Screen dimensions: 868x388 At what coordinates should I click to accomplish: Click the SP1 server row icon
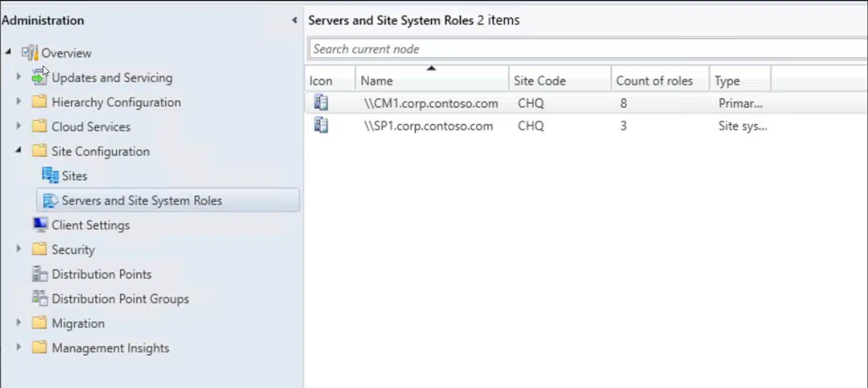321,126
